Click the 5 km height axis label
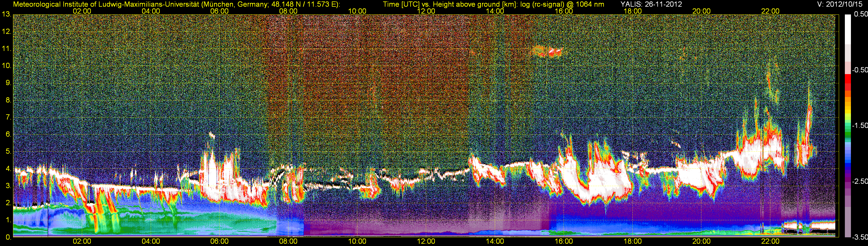Viewport: 868px width, 246px height. point(8,152)
